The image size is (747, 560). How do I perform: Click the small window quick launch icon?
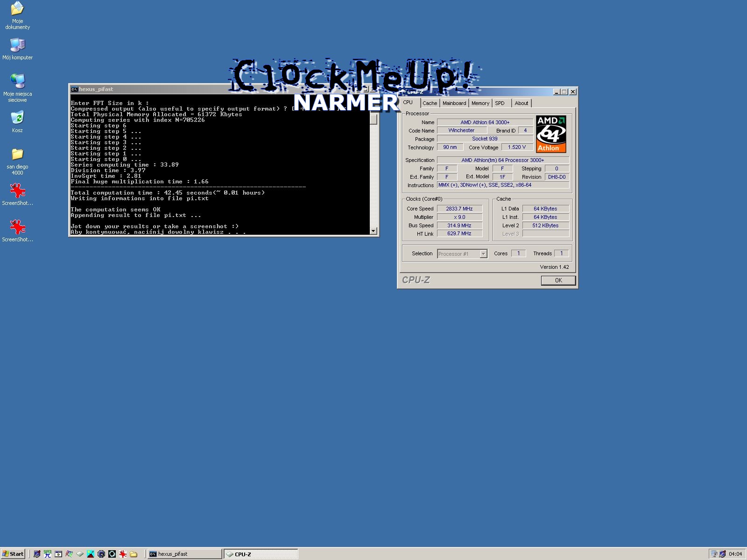[x=58, y=554]
